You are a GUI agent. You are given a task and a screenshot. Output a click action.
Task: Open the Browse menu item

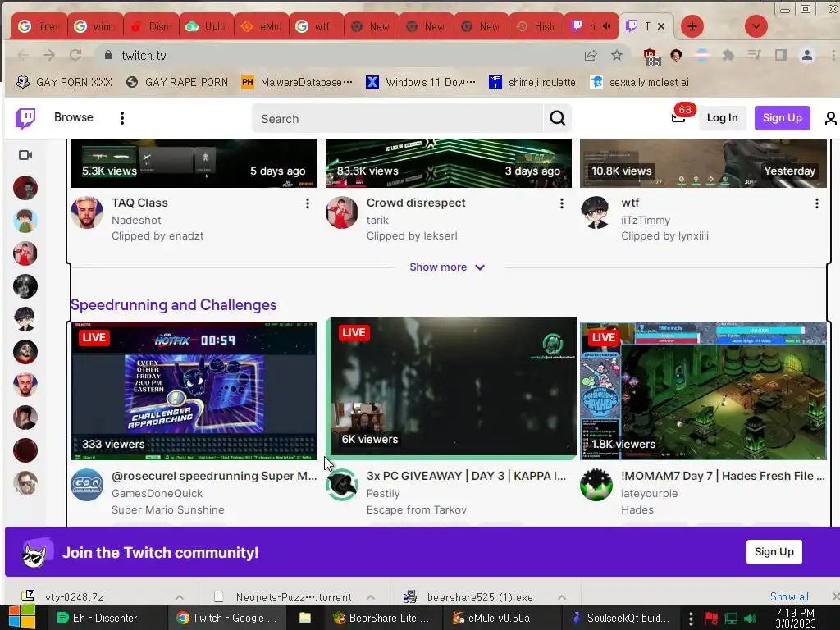[73, 117]
